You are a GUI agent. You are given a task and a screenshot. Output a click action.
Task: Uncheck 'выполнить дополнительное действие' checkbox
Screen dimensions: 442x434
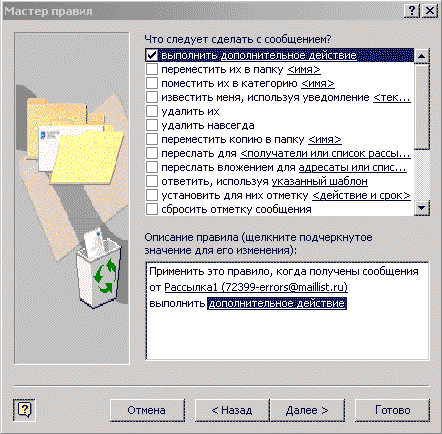click(152, 55)
